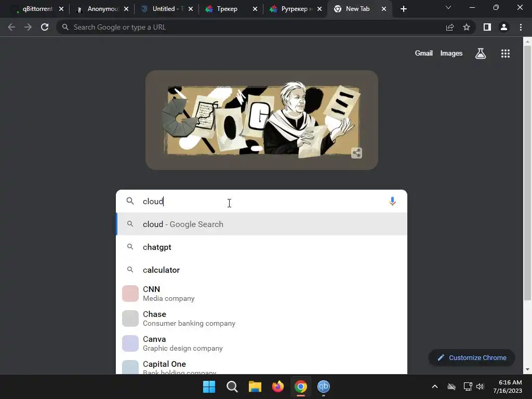532x399 pixels.
Task: Show hidden system tray icons
Action: (x=435, y=387)
